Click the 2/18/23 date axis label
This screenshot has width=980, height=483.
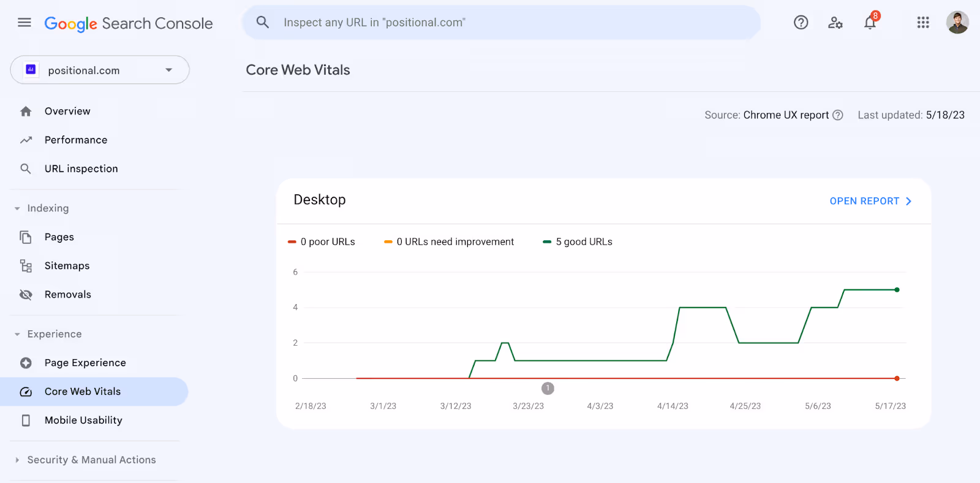click(311, 406)
